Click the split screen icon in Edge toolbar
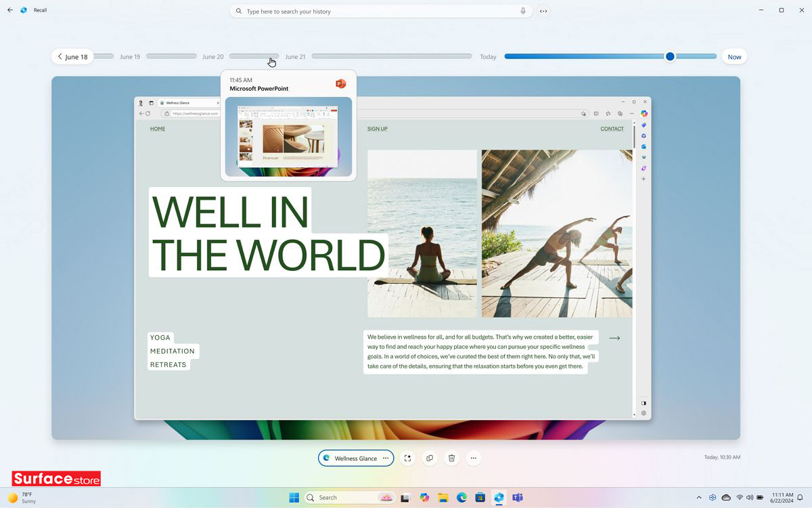The image size is (812, 508). [x=596, y=113]
